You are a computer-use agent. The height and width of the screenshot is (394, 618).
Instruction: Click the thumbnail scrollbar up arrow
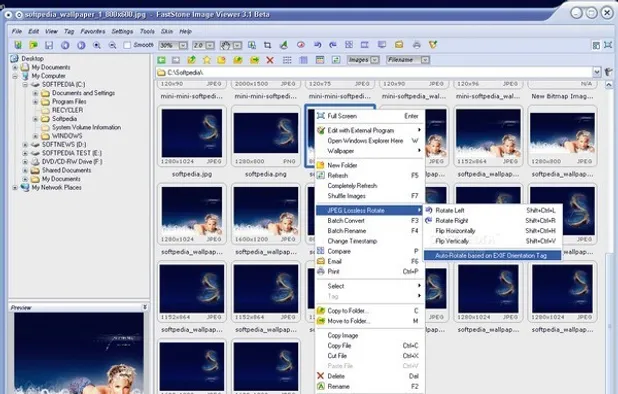click(609, 85)
